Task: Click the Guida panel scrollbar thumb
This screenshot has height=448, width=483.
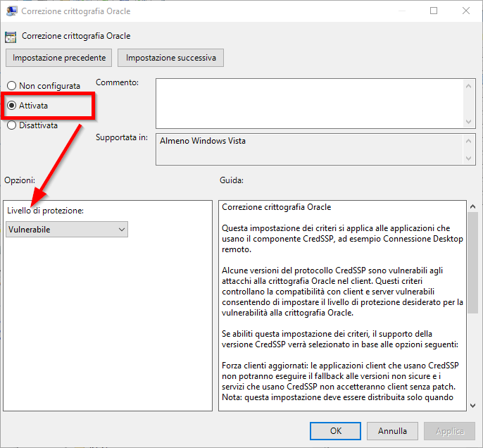Action: [x=473, y=263]
